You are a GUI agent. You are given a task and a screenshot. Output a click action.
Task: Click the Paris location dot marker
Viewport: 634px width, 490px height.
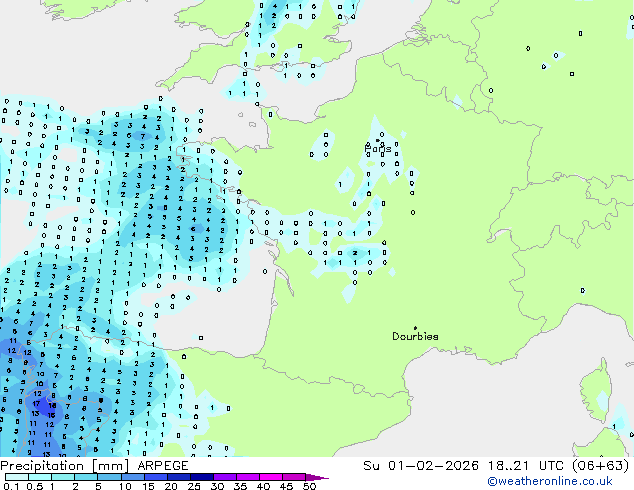point(378,141)
